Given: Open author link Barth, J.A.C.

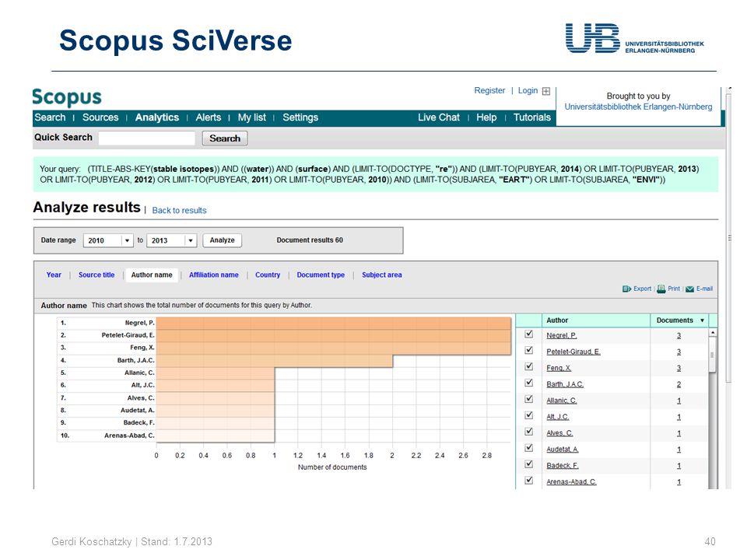Looking at the screenshot, I should point(565,384).
